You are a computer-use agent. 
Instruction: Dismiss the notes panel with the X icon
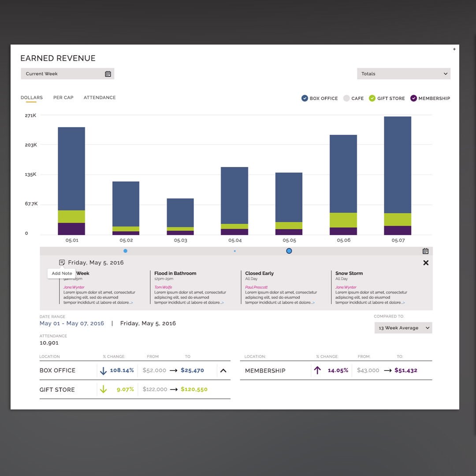[x=426, y=262]
